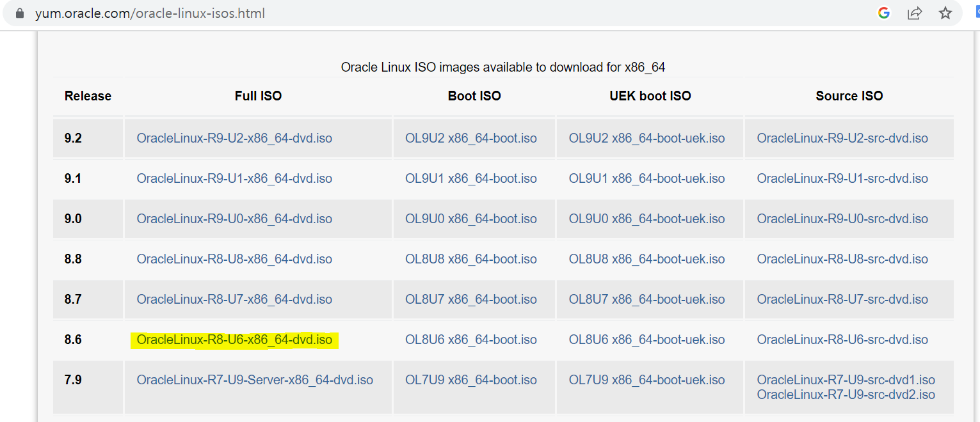Get OL9U1 x86_64-boot-uek.iso

pos(647,178)
